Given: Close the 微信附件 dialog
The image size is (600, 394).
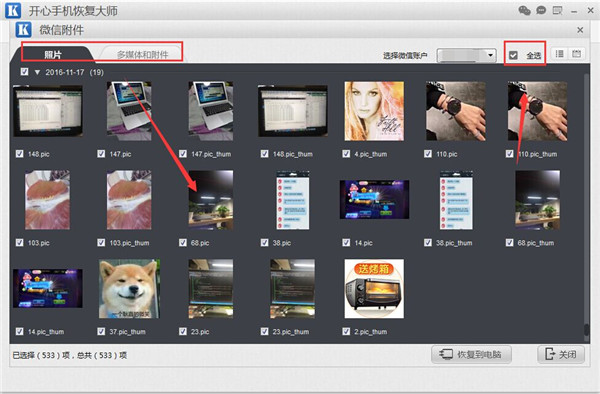Looking at the screenshot, I should pos(580,30).
